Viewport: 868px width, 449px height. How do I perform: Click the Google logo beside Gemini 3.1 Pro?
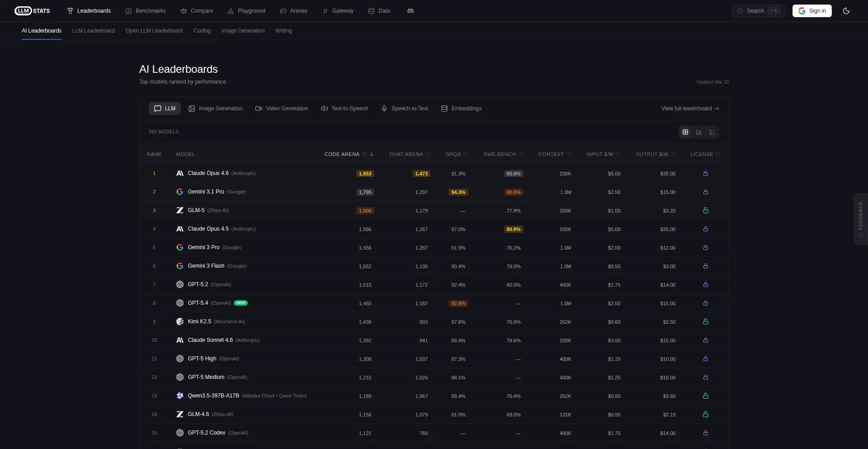pyautogui.click(x=180, y=192)
